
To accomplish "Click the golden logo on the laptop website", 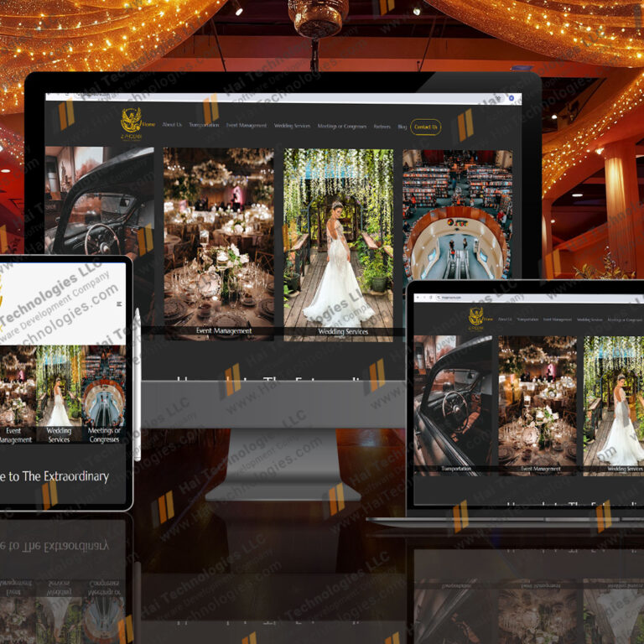I will coord(475,316).
